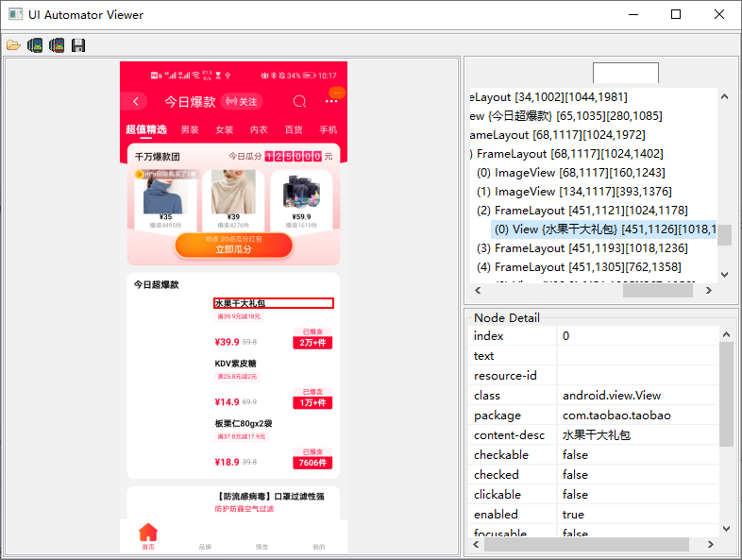Click the KDV紫皮糖 product title
This screenshot has width=742, height=560.
pyautogui.click(x=236, y=364)
